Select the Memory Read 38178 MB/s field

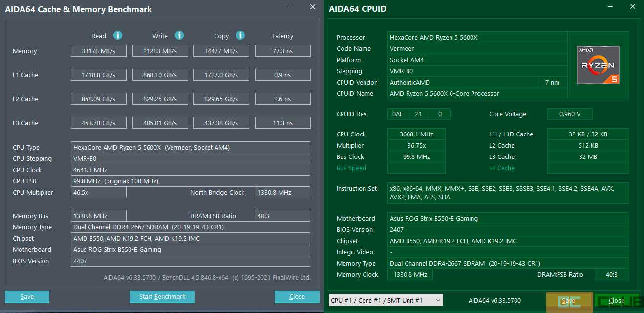(x=99, y=51)
